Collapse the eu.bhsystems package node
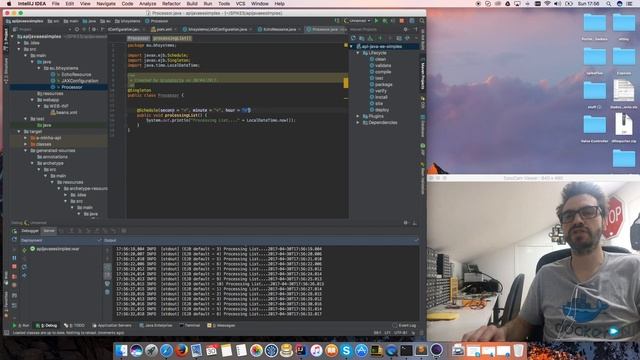The height and width of the screenshot is (360, 640). 39,68
